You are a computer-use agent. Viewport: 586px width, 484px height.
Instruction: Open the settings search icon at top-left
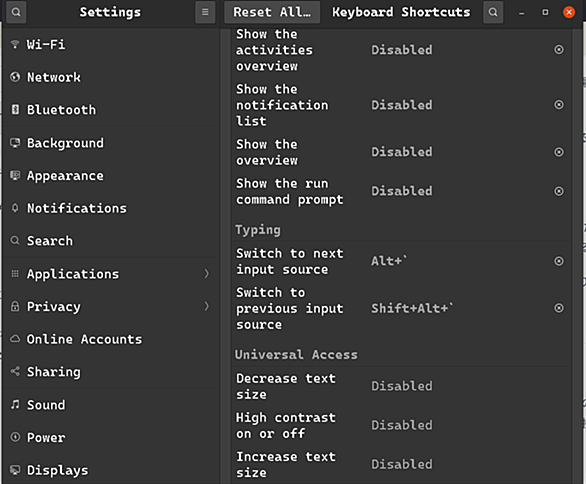[x=16, y=12]
